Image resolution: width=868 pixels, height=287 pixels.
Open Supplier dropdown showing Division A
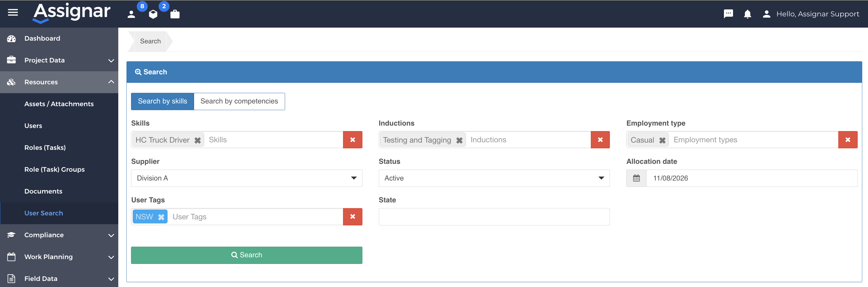[x=247, y=178]
